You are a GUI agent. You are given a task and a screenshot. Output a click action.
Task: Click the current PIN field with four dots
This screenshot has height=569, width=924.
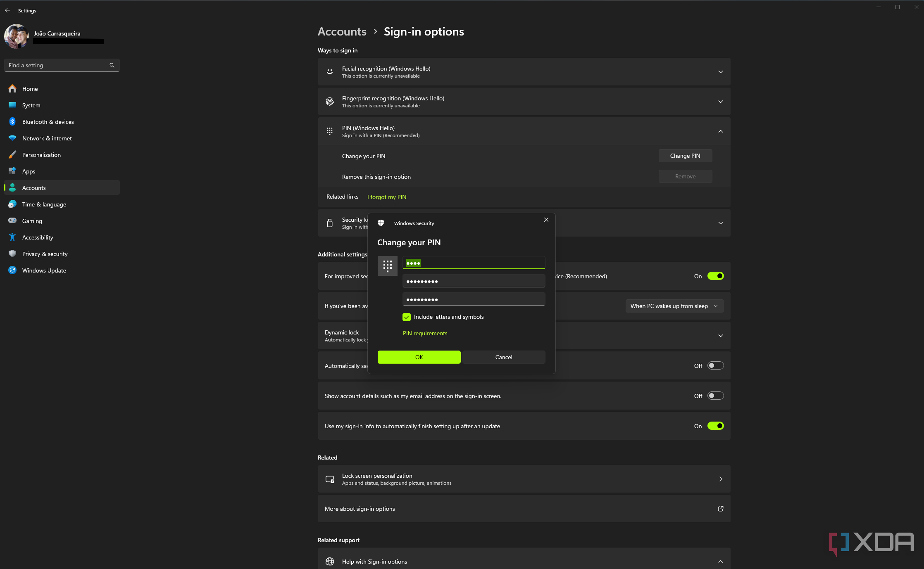point(474,263)
